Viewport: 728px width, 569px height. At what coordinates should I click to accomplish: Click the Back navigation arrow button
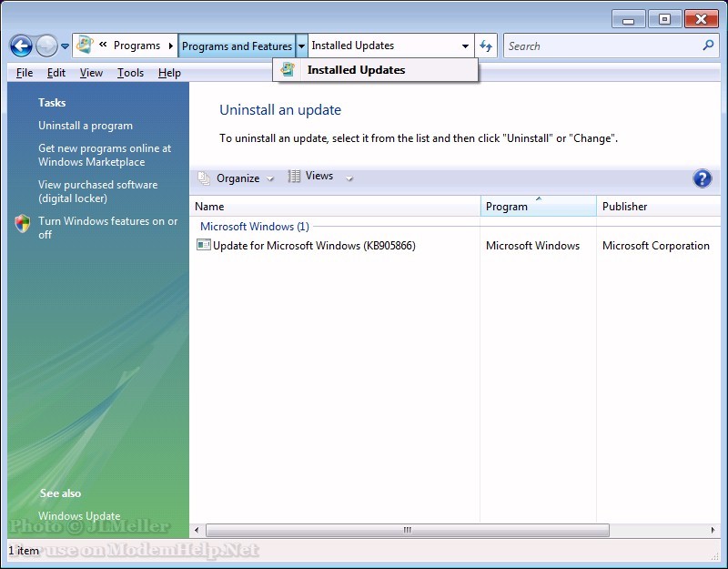click(21, 46)
